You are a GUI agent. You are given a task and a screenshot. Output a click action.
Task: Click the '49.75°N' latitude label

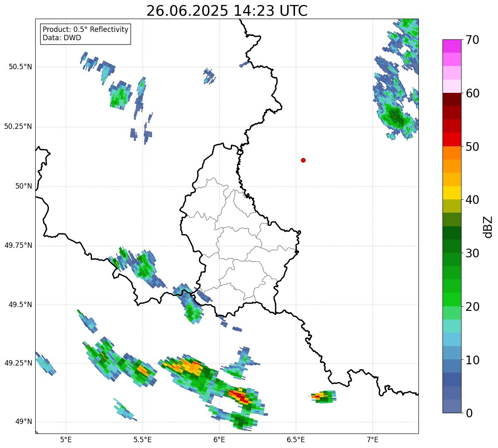click(18, 245)
